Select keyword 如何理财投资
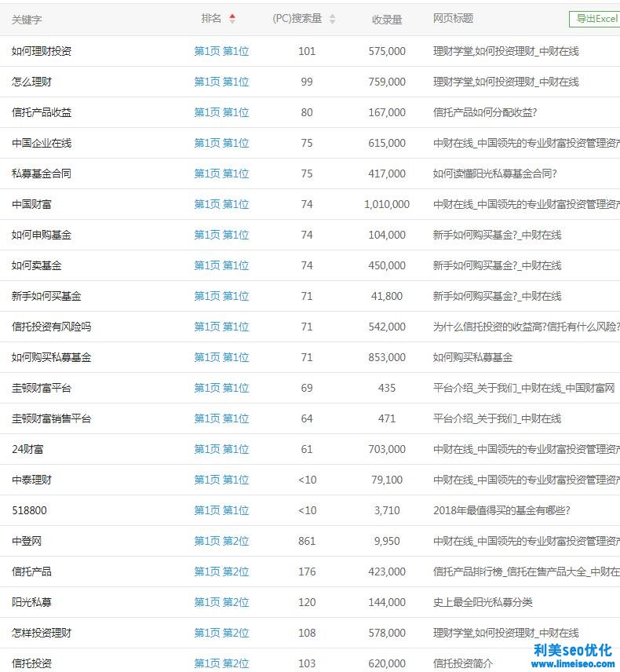Image resolution: width=620 pixels, height=672 pixels. pos(42,51)
